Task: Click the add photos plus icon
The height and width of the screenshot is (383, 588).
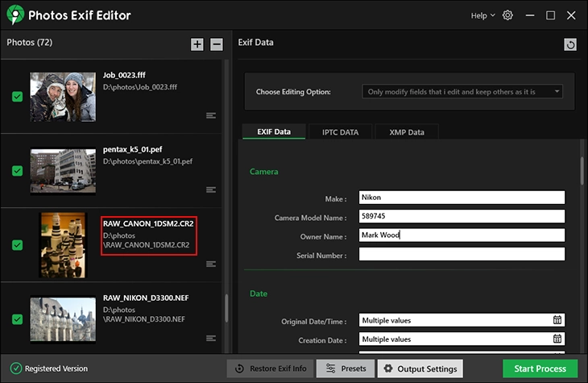Action: pos(197,44)
